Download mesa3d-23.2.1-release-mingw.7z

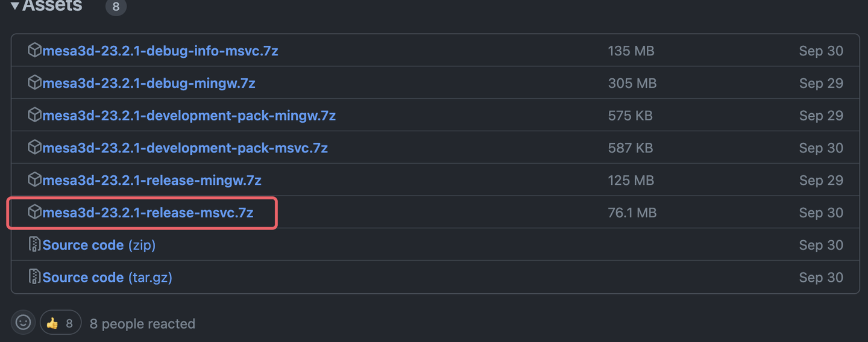pyautogui.click(x=151, y=180)
